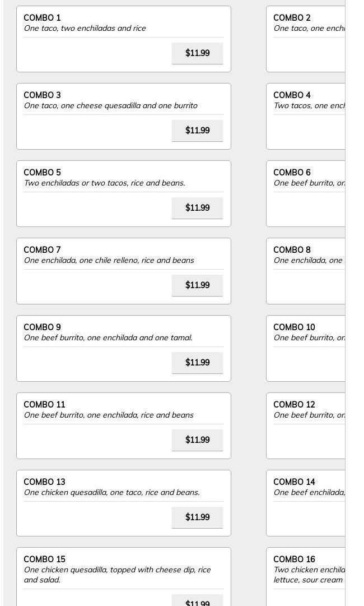Click the COMBO 6 menu card
Image resolution: width=364 pixels, height=606 pixels.
305,193
